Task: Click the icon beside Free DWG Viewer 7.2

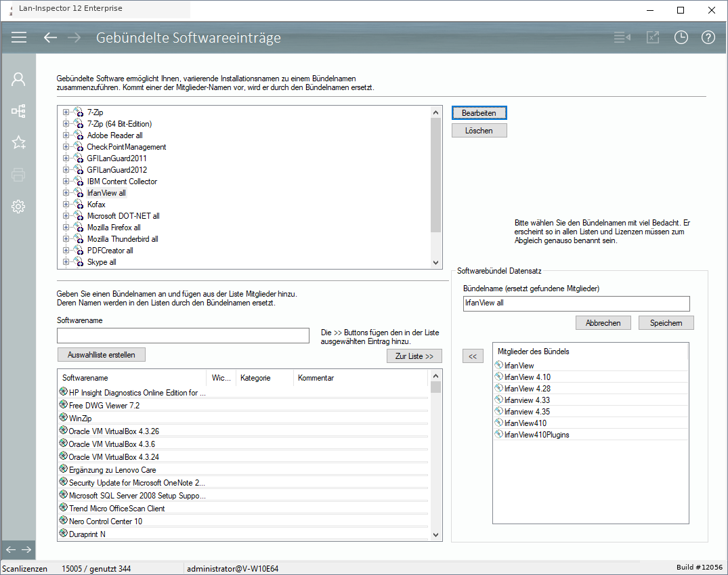Action: tap(64, 404)
